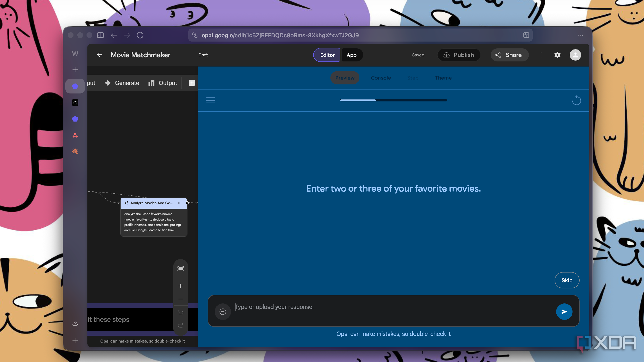The image size is (644, 362).
Task: Click the attach upload plus icon
Action: pyautogui.click(x=222, y=312)
